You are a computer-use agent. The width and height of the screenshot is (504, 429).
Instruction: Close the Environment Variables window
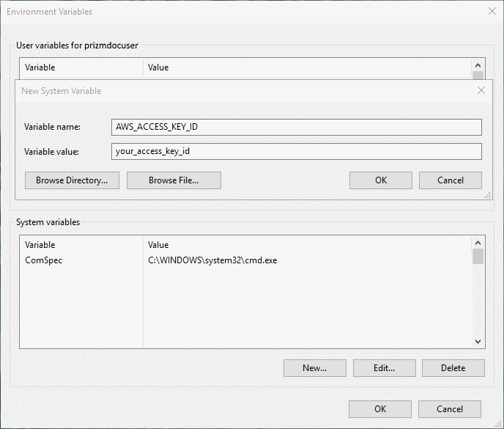(x=492, y=11)
